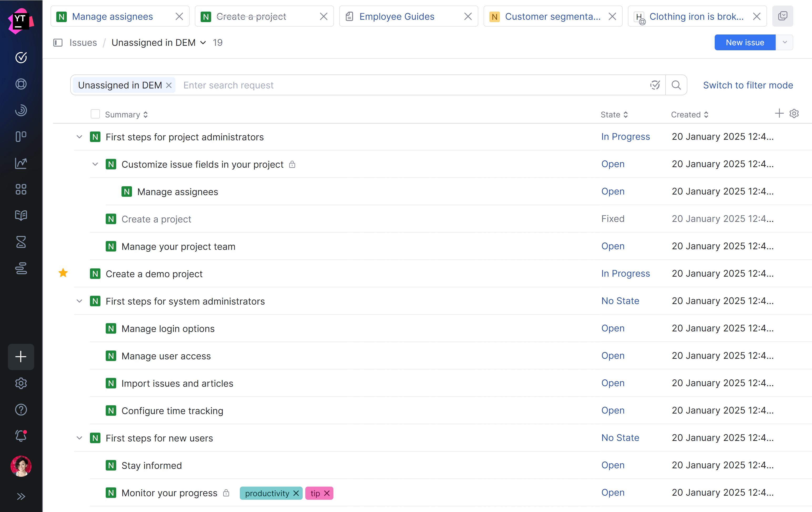Open the Reports chart icon in sidebar
The height and width of the screenshot is (512, 812).
[x=21, y=163]
